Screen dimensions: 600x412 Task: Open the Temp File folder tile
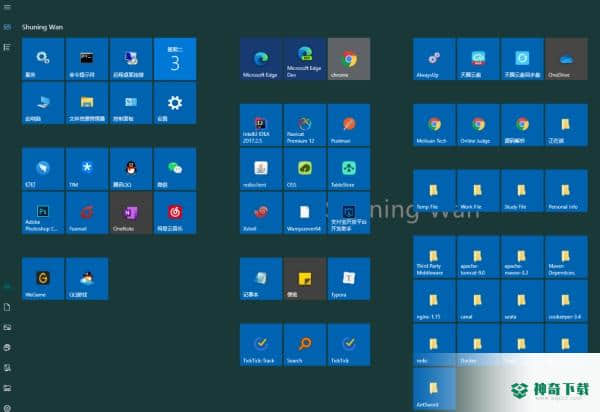click(x=434, y=191)
